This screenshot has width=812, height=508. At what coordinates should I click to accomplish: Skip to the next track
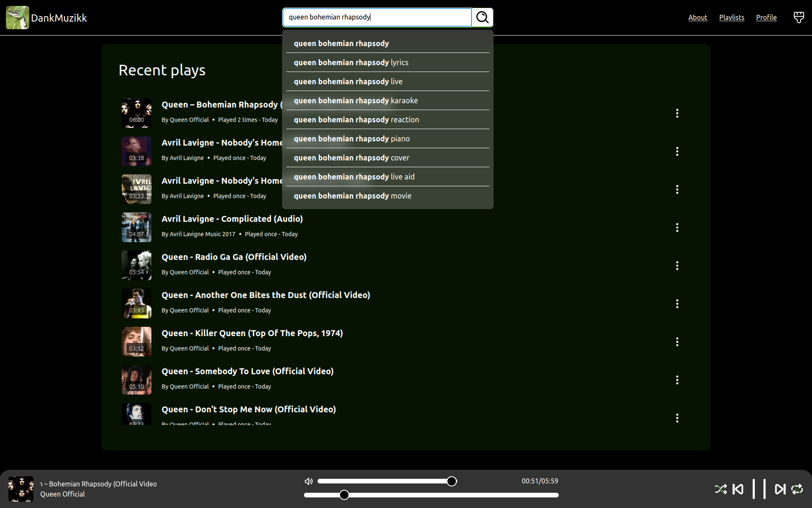[x=780, y=489]
